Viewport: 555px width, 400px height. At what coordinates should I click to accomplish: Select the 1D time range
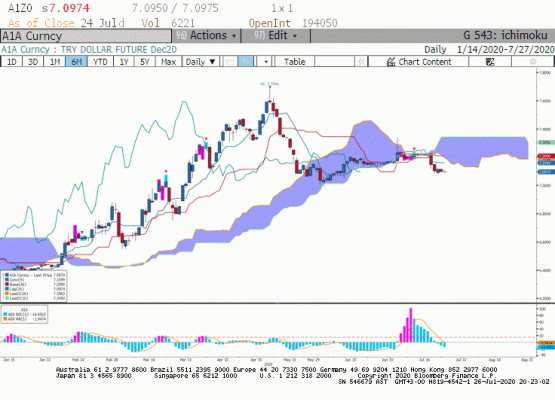coord(12,62)
